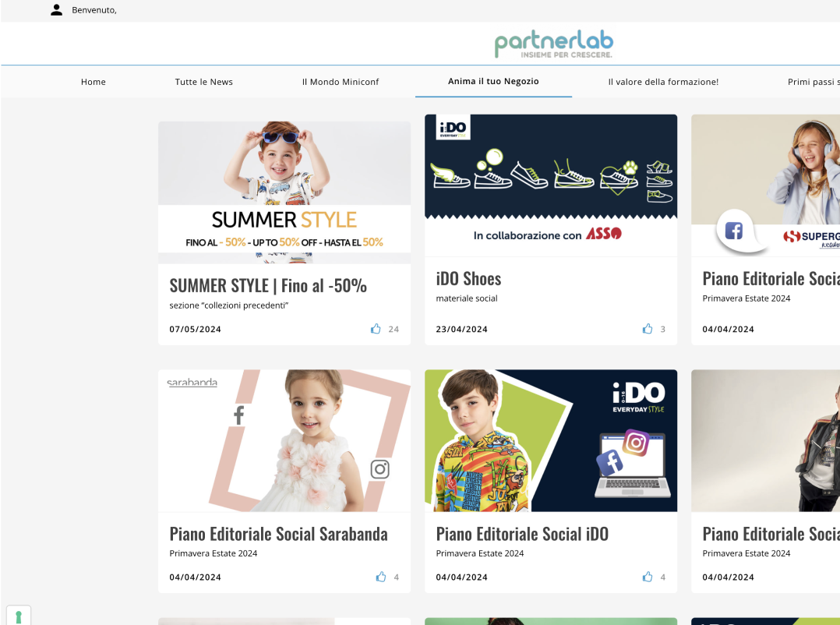Open Il Mondo Miniconf tab

(341, 82)
